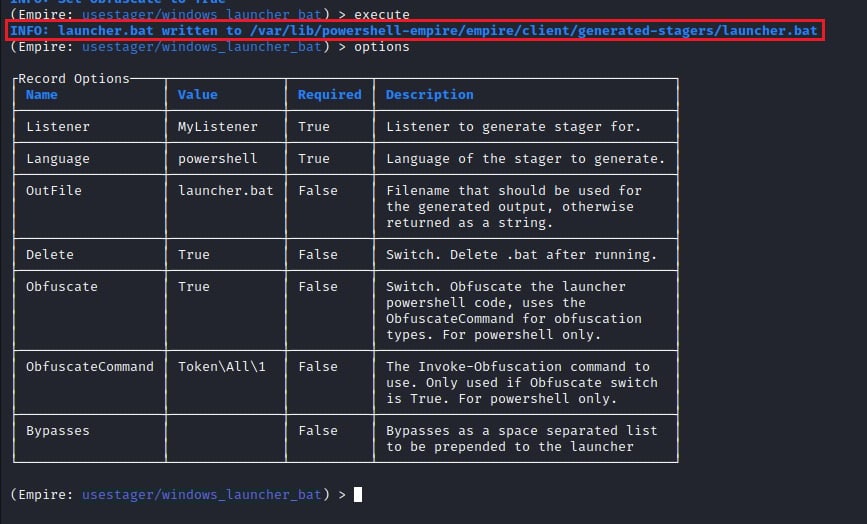The image size is (867, 524).
Task: Click the highlighted launcher.bat written INFO line
Action: click(414, 30)
